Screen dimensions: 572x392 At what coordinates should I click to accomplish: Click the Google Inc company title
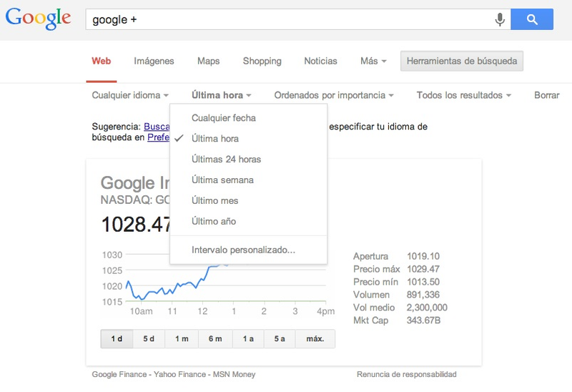[x=135, y=183]
